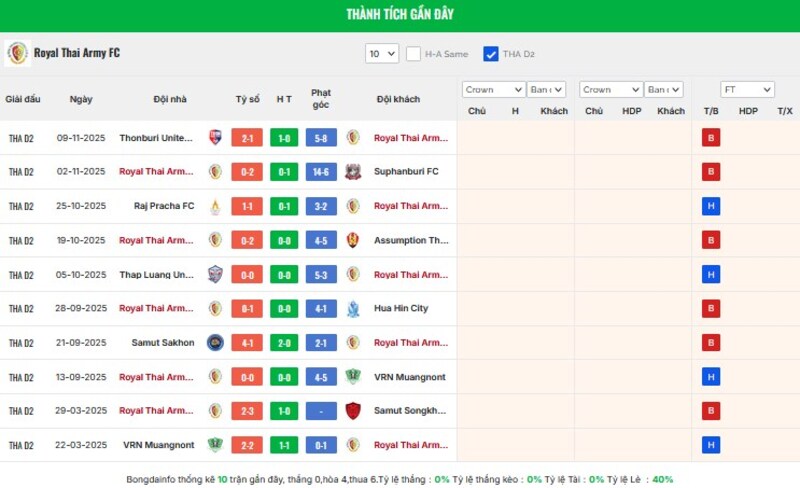This screenshot has width=800, height=488.
Task: Expand the first Crown bookmaker dropdown
Action: pos(493,90)
